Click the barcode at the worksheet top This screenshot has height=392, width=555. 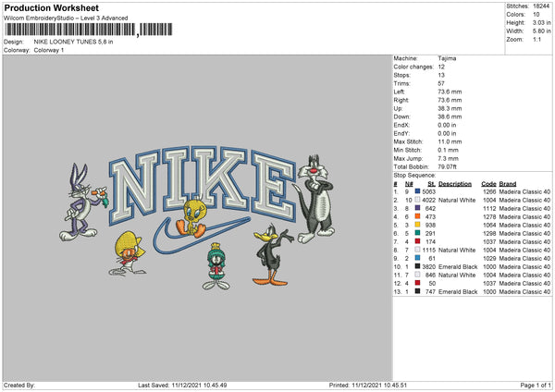pos(88,30)
